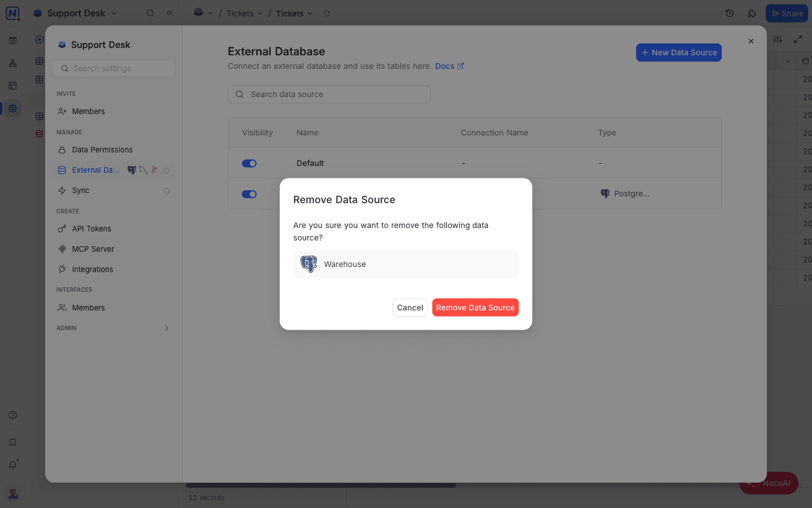The image size is (812, 508).
Task: Click the Type column header
Action: (x=607, y=133)
